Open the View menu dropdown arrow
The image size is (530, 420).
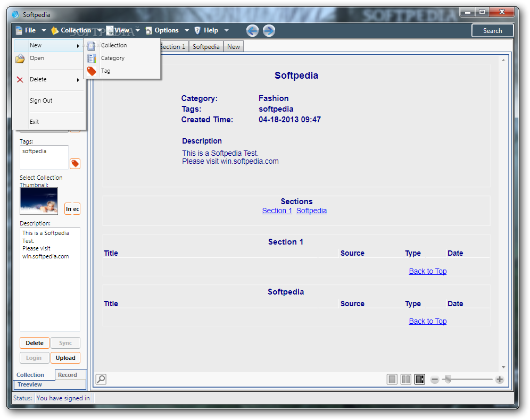[138, 30]
